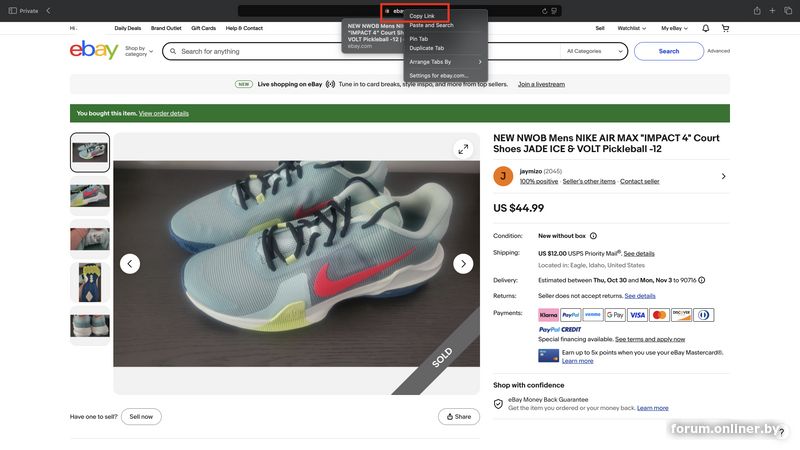Open seller details chevron for jaymizo
The image size is (800, 450).
(723, 176)
